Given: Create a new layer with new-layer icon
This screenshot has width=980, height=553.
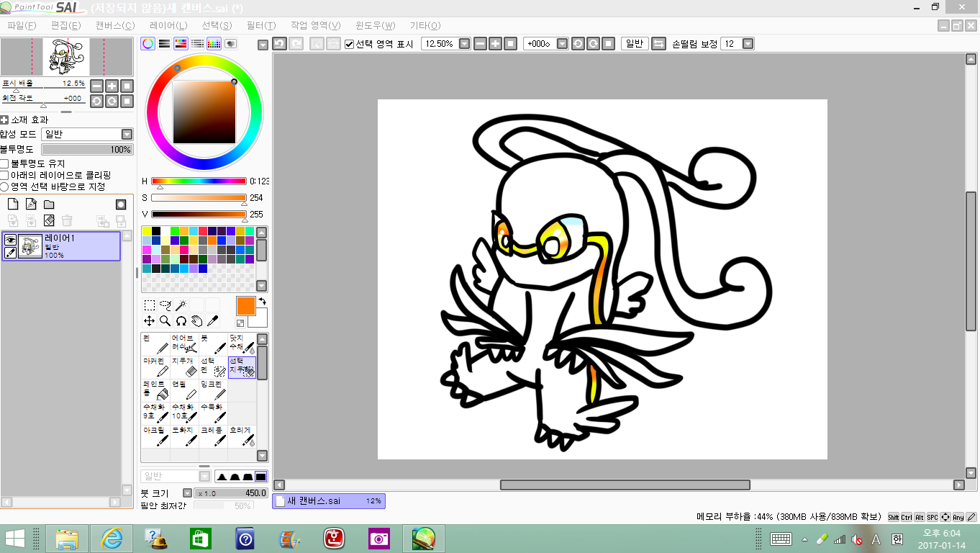Looking at the screenshot, I should 12,204.
